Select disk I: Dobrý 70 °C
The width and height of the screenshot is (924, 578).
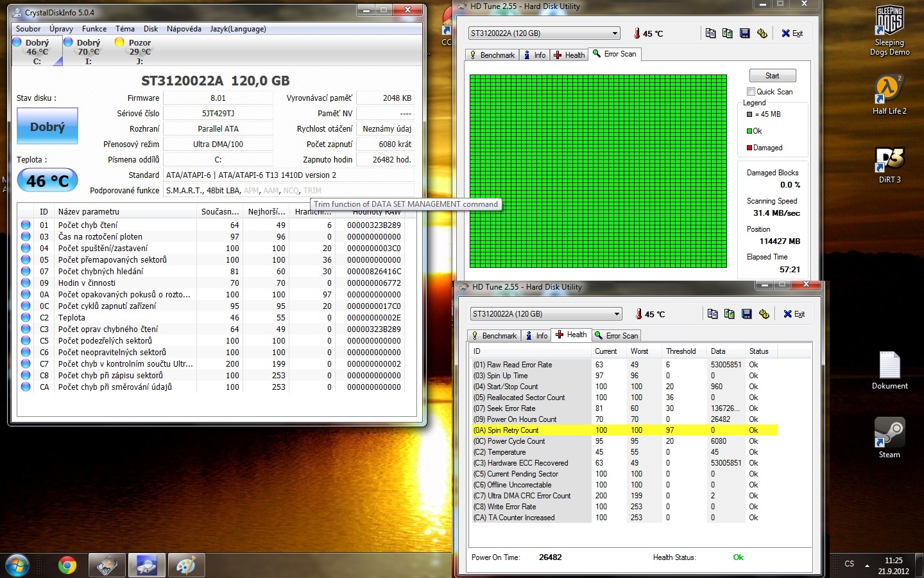point(89,51)
